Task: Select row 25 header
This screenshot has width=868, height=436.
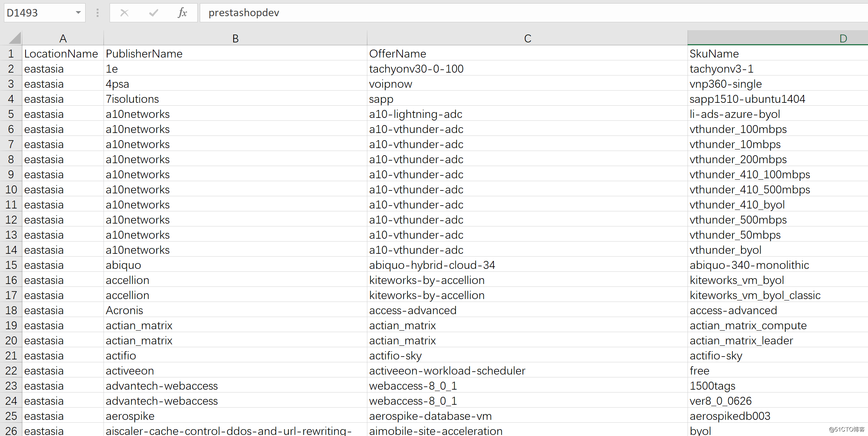Action: (x=11, y=416)
